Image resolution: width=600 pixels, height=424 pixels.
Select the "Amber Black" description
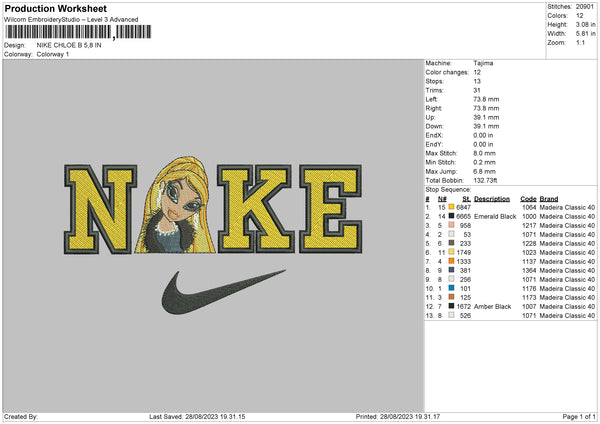(x=492, y=307)
